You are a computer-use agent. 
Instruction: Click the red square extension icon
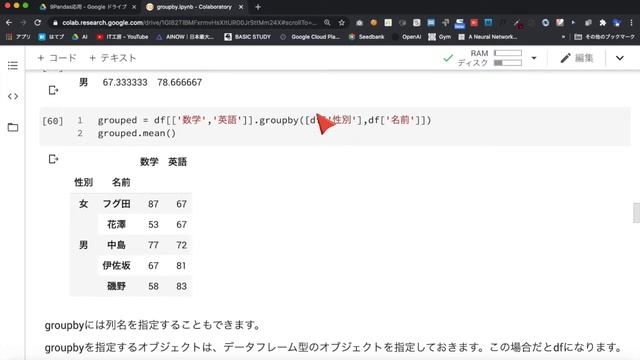474,23
